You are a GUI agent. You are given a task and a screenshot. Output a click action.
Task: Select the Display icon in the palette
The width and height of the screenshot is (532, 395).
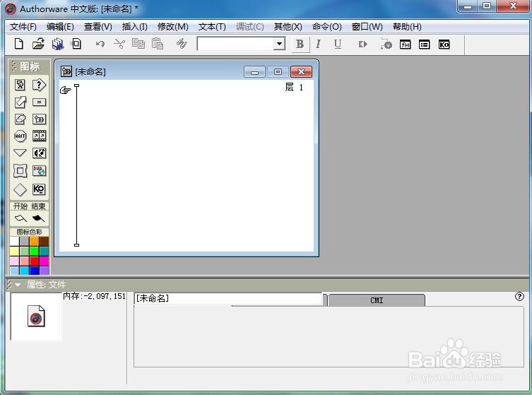[20, 85]
